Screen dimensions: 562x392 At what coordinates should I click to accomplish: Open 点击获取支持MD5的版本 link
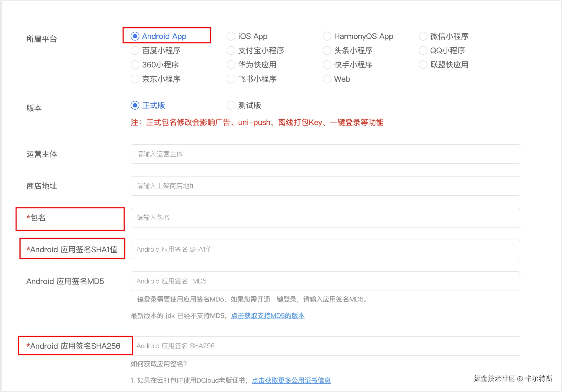(268, 316)
